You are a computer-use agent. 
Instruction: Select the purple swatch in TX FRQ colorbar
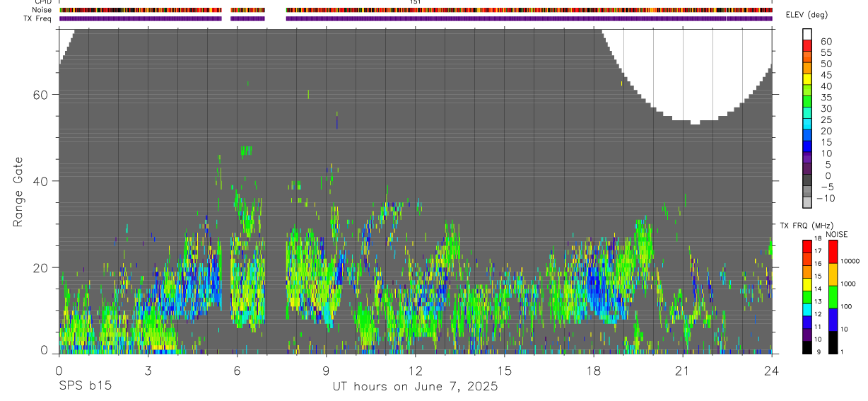[807, 335]
